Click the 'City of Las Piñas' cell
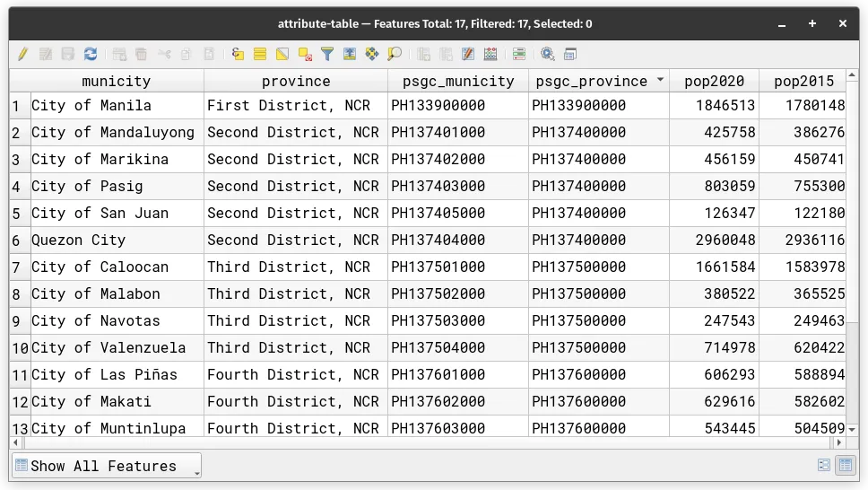Screen dimensions: 868x490 (x=117, y=375)
